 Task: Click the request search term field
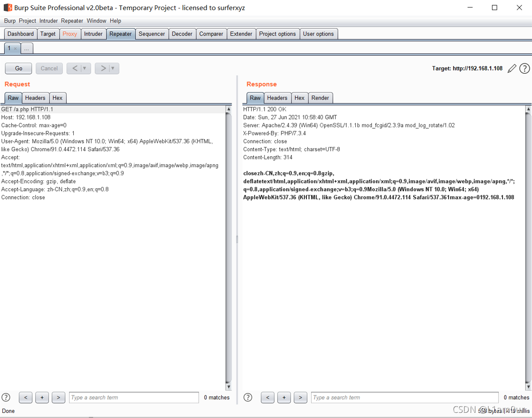pos(134,397)
